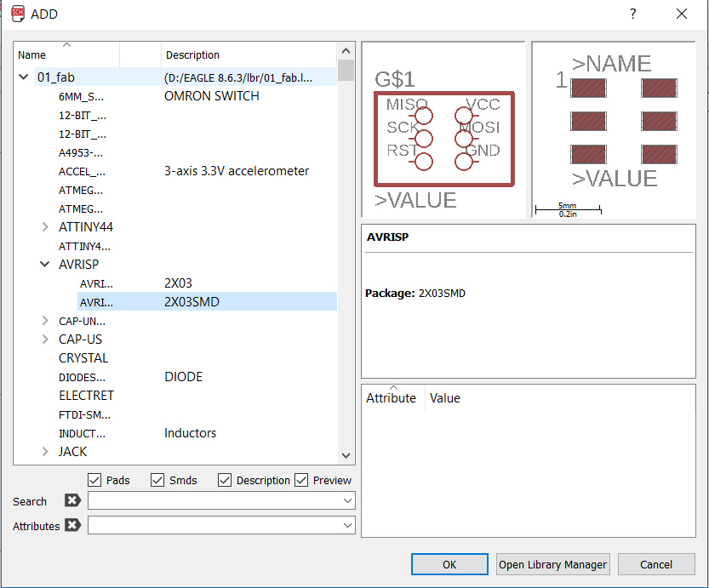This screenshot has height=588, width=709.
Task: Collapse the AVRISP device entry
Action: (45, 265)
